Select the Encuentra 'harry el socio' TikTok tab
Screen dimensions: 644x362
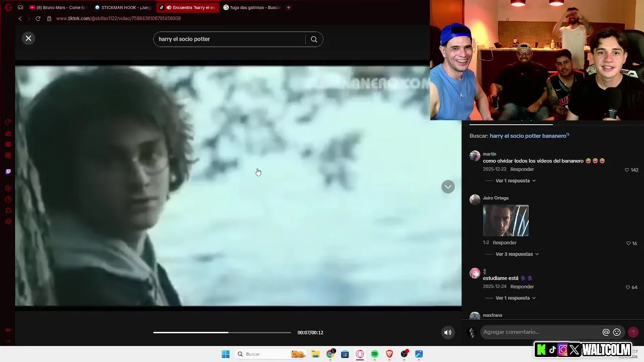click(187, 8)
